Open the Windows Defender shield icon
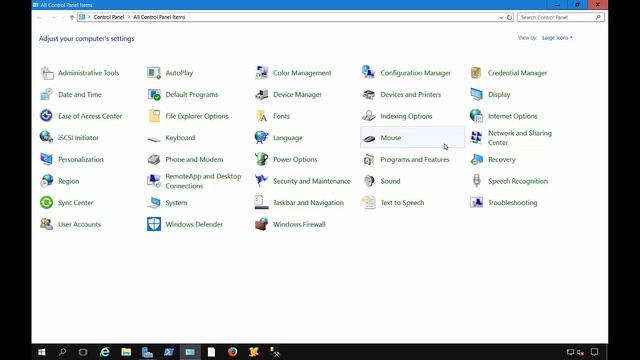Screen dimensions: 640x360 tap(154, 224)
